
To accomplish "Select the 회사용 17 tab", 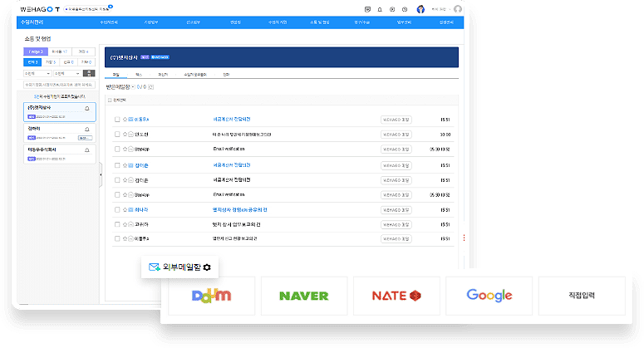I will coord(60,51).
